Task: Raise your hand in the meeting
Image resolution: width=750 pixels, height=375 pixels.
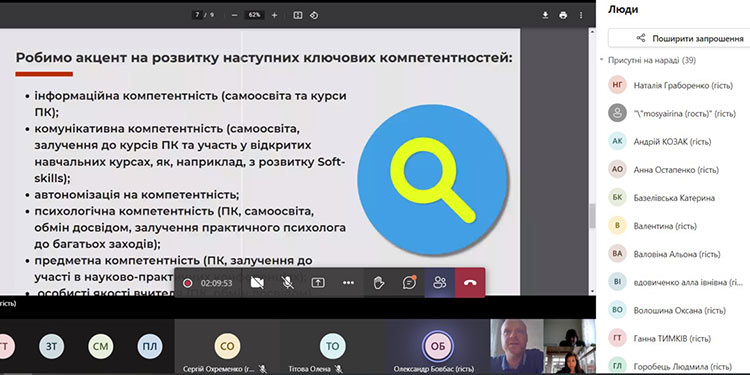Action: [379, 283]
